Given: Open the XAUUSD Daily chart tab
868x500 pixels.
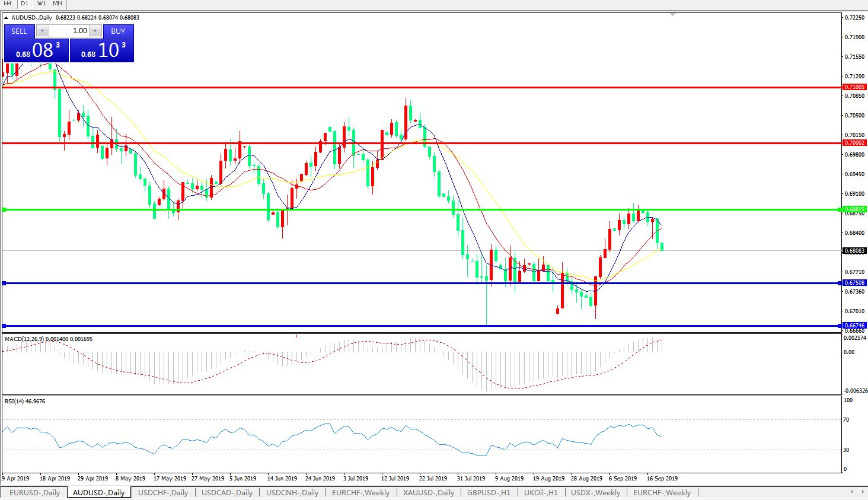Looking at the screenshot, I should tap(428, 492).
